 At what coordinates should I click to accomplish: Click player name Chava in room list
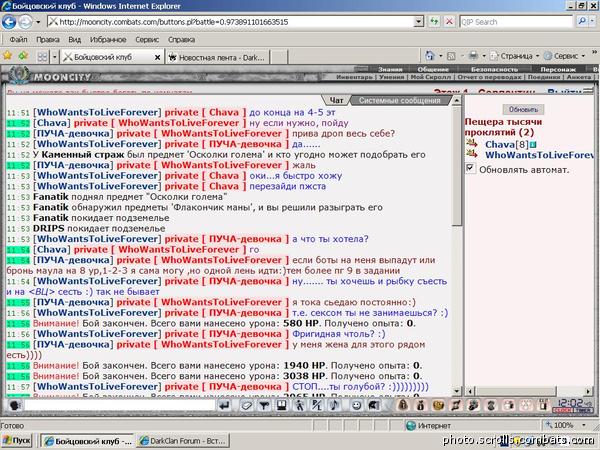500,145
